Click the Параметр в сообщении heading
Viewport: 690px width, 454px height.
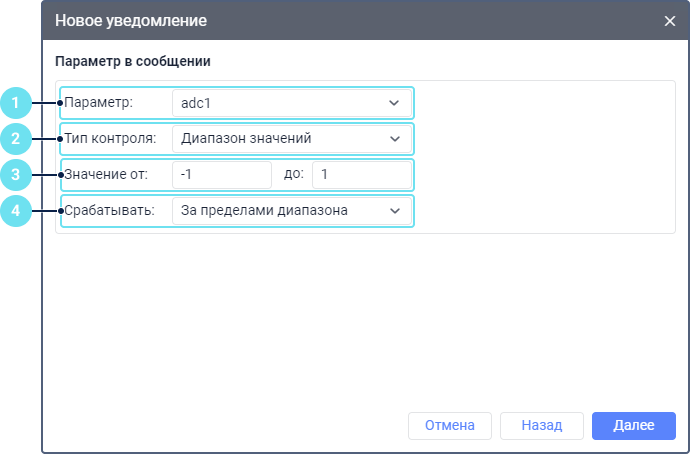(x=132, y=61)
